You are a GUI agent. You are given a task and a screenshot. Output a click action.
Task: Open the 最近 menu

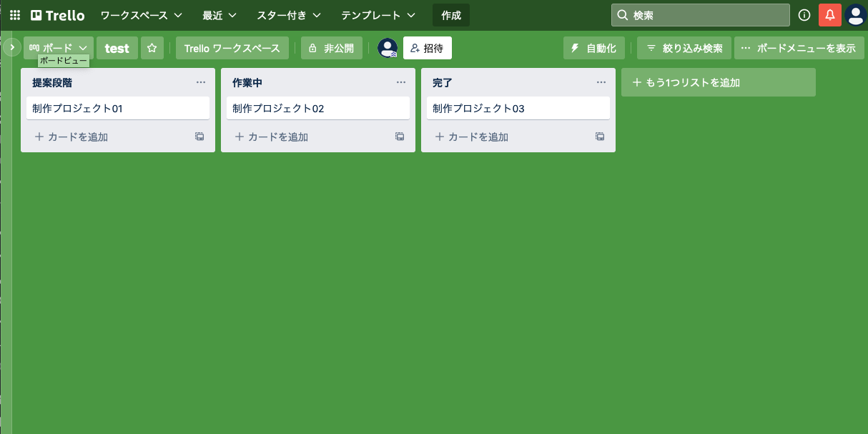coord(220,15)
